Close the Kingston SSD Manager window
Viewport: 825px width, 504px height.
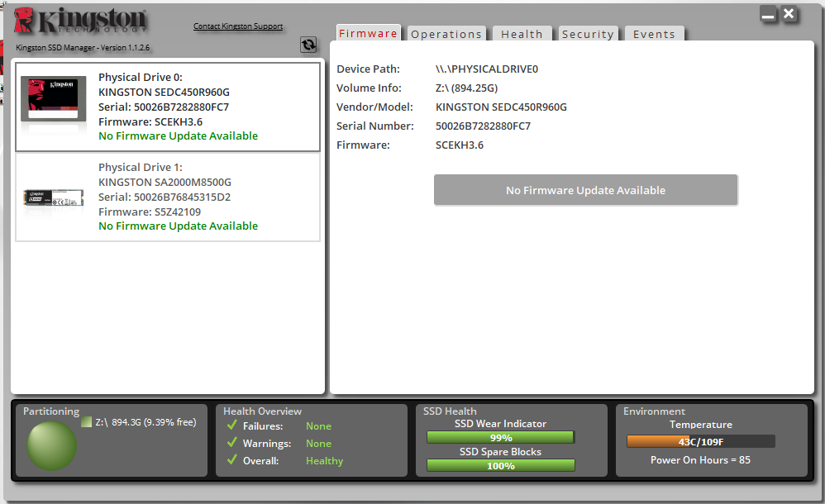(789, 14)
